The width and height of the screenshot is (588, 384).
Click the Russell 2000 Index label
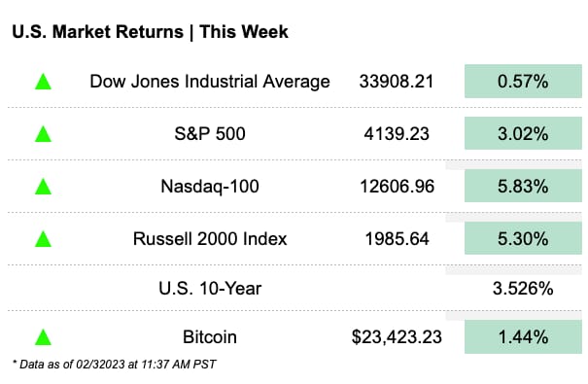point(210,239)
